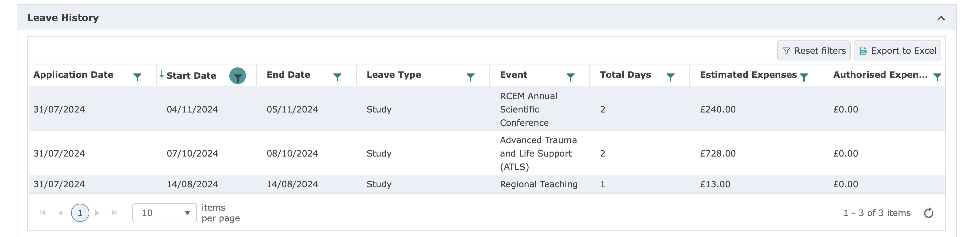Click Export to Excel
Screen dimensions: 980x237
[x=897, y=51]
